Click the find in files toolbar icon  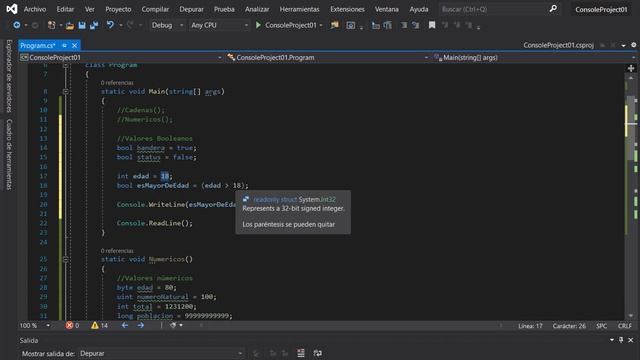click(335, 25)
